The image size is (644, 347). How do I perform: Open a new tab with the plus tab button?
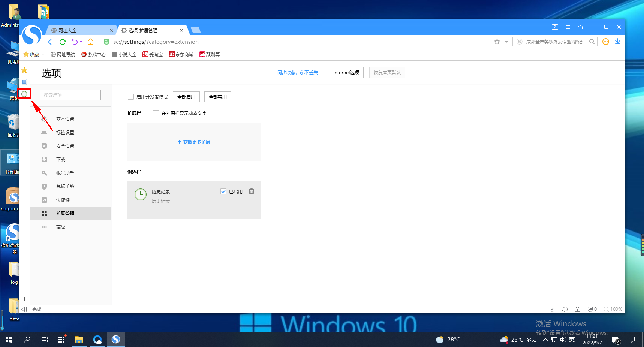[x=196, y=30]
